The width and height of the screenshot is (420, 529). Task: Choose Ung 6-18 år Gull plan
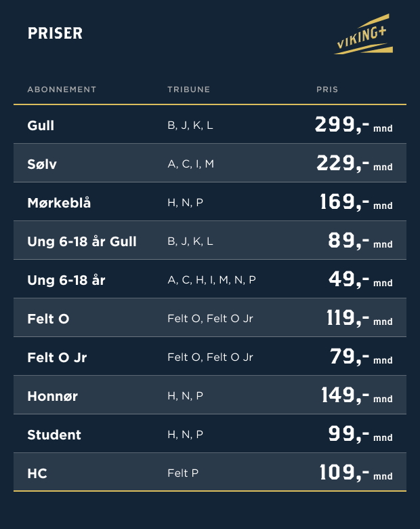pyautogui.click(x=210, y=240)
